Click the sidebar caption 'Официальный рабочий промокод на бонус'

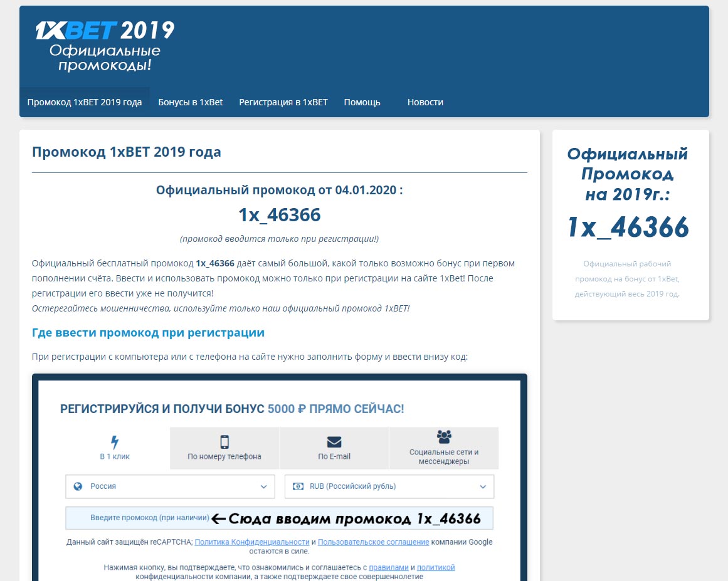627,279
